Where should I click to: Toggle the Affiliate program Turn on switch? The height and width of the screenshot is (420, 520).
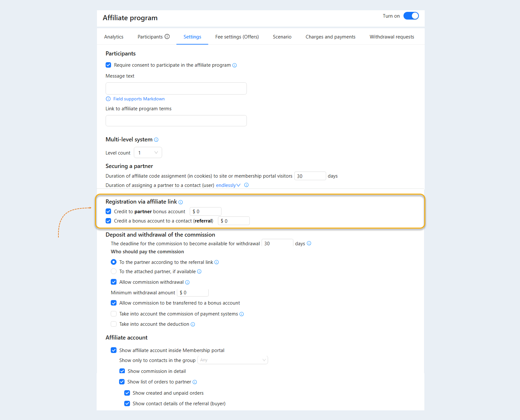(x=411, y=16)
